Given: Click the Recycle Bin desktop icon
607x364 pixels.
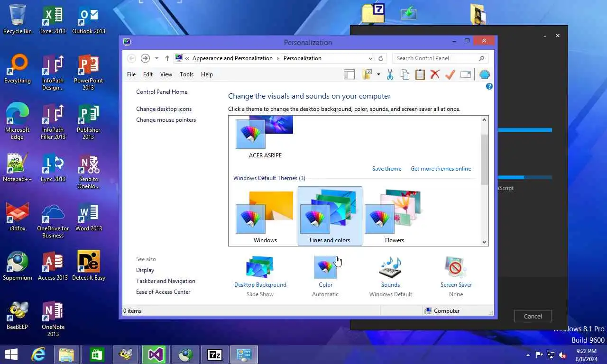Looking at the screenshot, I should tap(18, 19).
